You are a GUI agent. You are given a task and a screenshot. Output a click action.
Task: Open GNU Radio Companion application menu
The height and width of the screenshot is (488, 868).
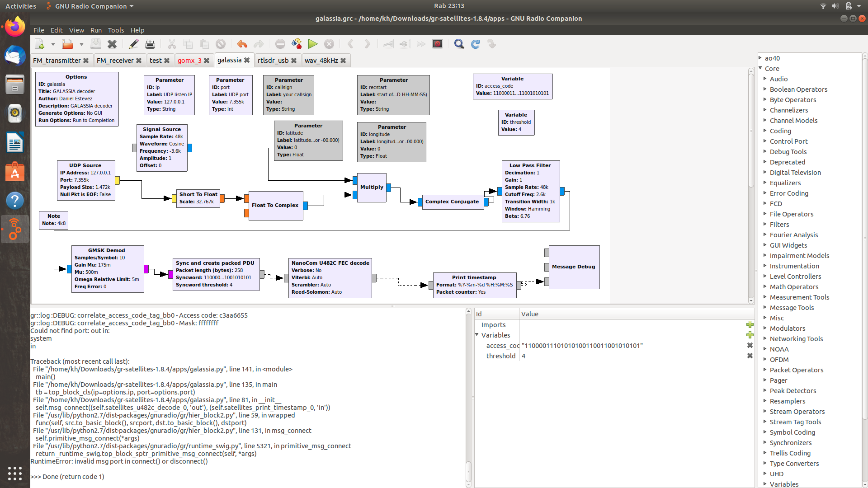point(90,6)
